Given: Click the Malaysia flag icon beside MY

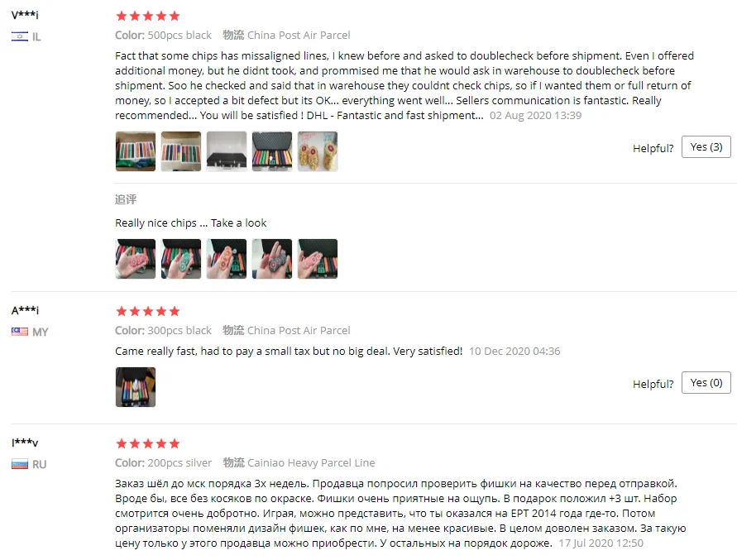Looking at the screenshot, I should coord(20,332).
